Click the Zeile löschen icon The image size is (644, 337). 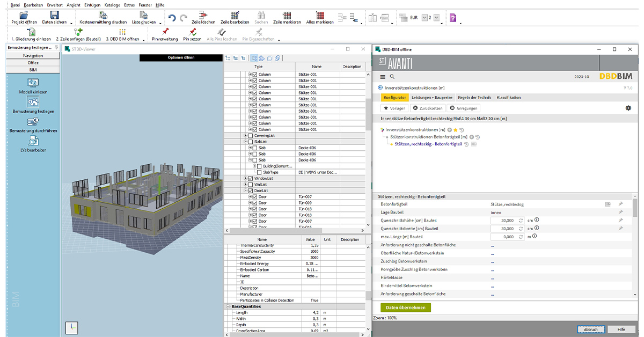click(x=203, y=14)
